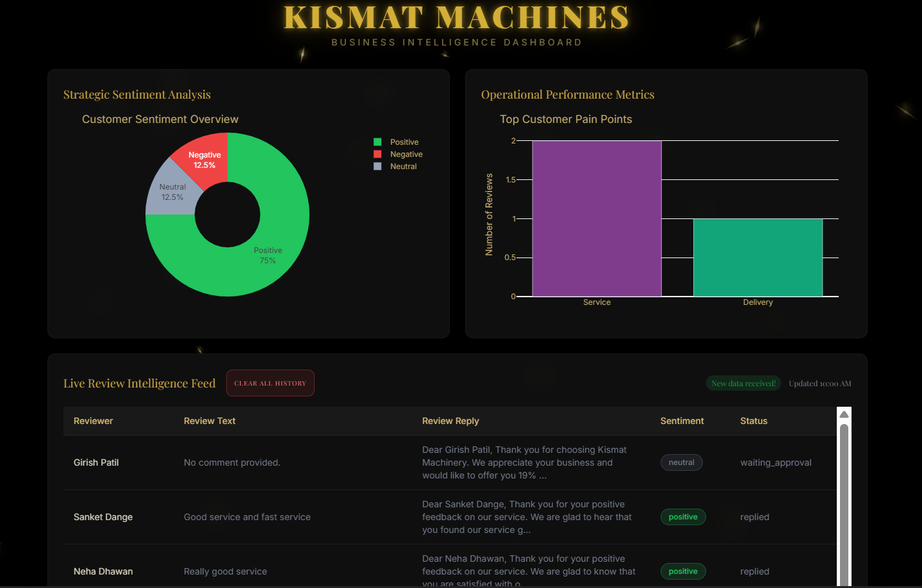922x588 pixels.
Task: Click replied status in Neha Dhawan row
Action: tap(755, 571)
